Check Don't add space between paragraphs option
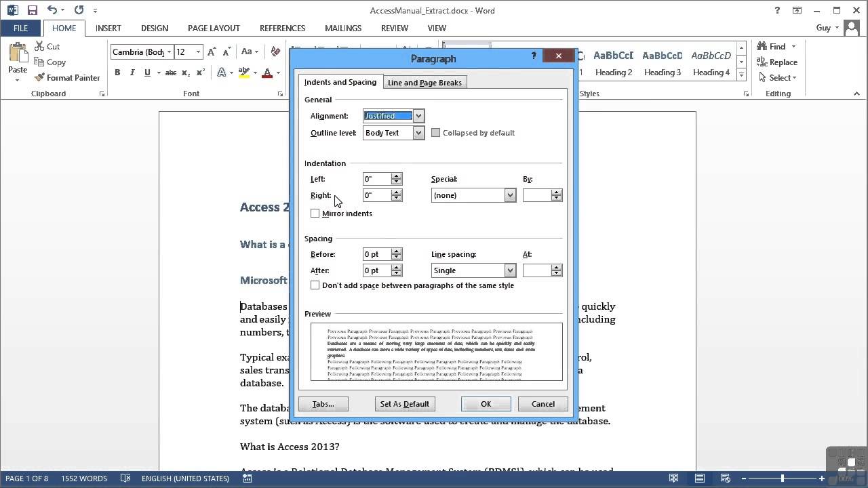The image size is (868, 488). [x=315, y=285]
